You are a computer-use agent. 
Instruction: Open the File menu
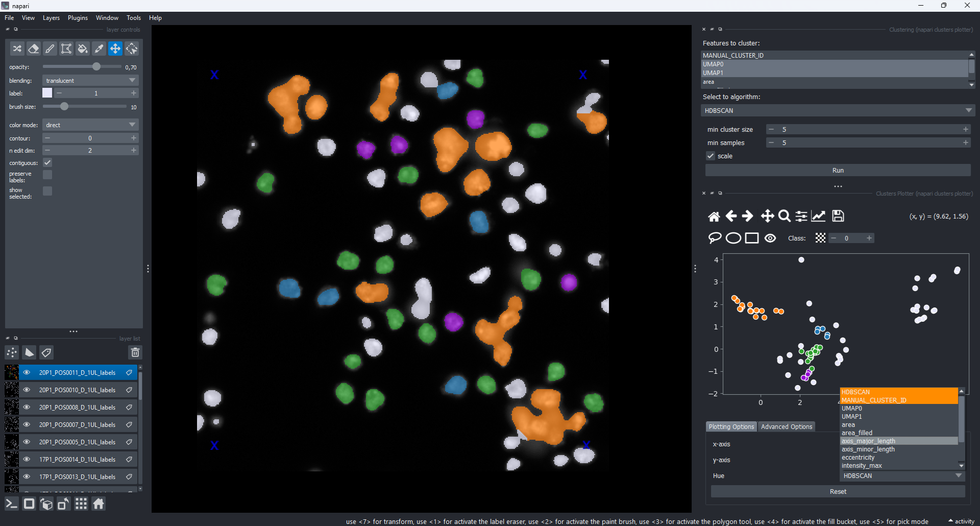click(9, 18)
